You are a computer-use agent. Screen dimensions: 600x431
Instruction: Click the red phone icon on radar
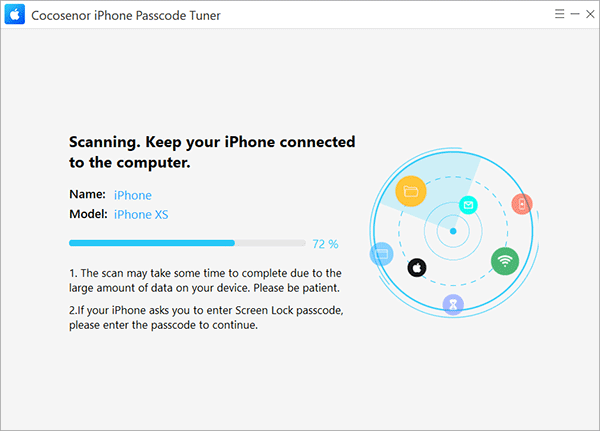click(x=522, y=204)
